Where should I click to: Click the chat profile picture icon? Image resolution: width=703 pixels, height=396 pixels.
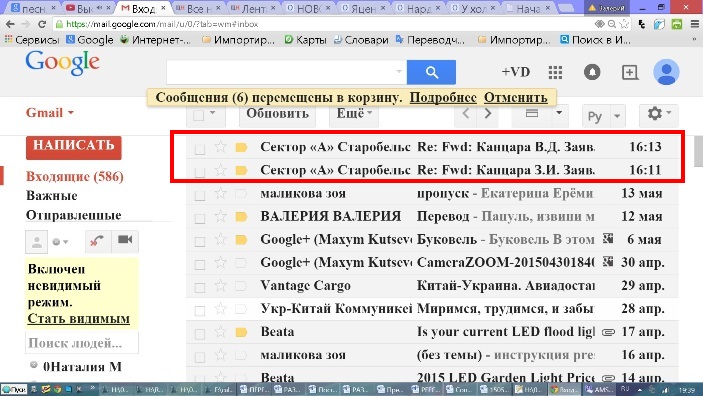(x=37, y=242)
